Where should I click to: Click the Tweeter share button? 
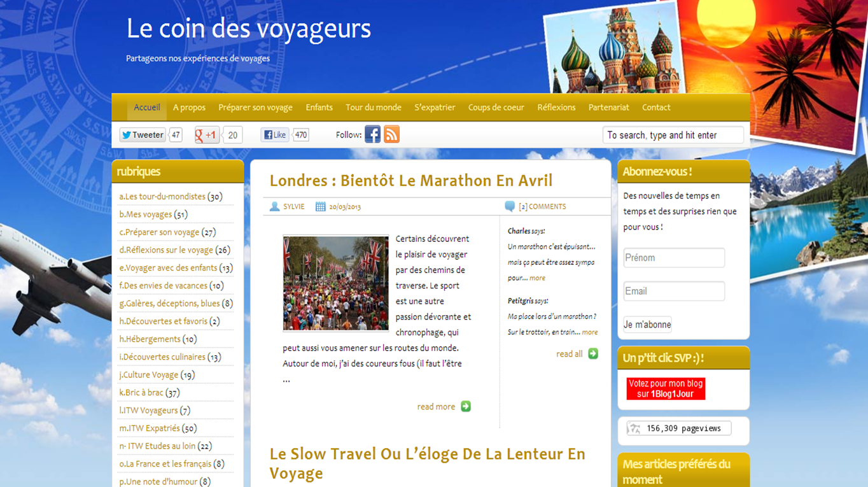[x=143, y=135]
